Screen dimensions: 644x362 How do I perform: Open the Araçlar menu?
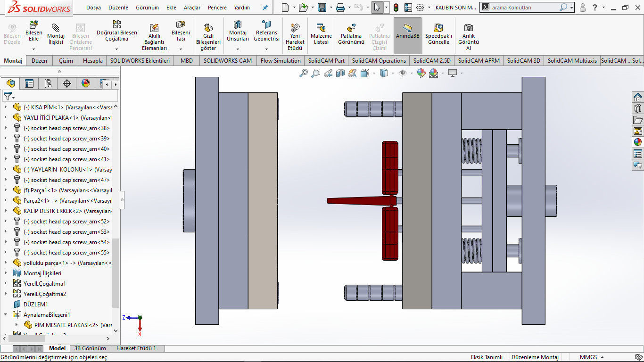tap(192, 8)
